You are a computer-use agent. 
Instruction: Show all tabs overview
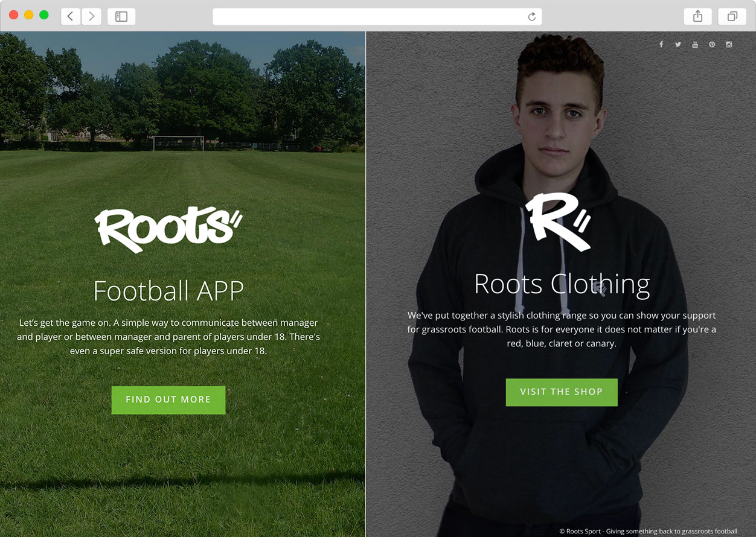732,16
